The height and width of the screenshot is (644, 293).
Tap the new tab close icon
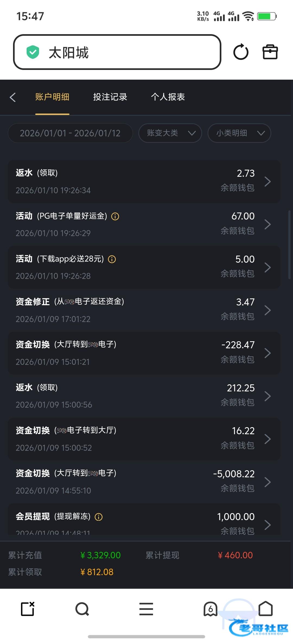[28, 609]
